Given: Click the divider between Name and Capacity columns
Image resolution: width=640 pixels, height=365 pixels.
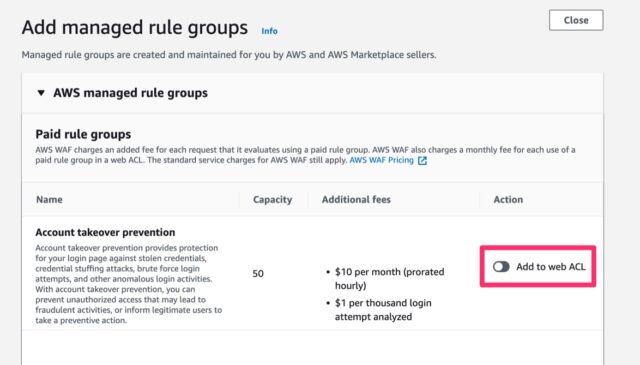Looking at the screenshot, I should click(239, 200).
